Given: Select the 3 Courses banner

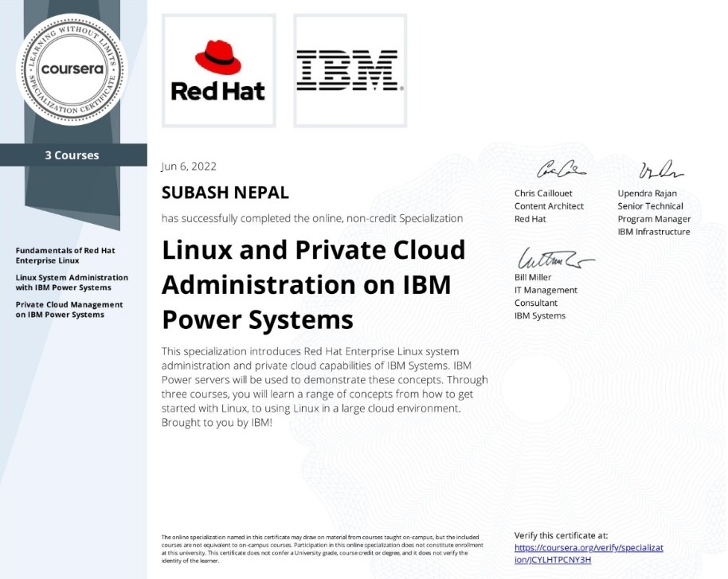Looking at the screenshot, I should coord(73,155).
